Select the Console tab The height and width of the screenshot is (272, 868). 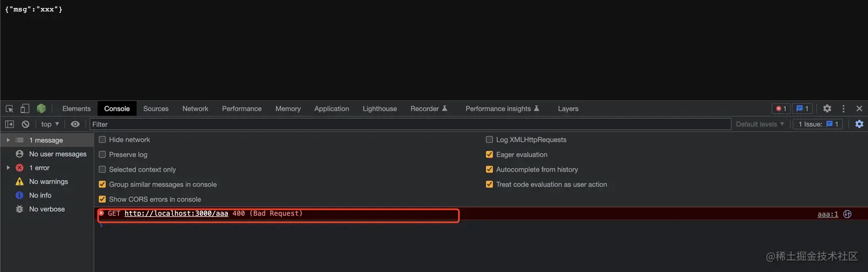pos(117,108)
